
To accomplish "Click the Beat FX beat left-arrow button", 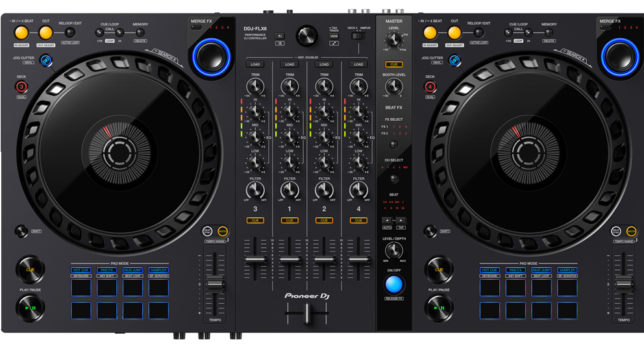I will coord(387,221).
